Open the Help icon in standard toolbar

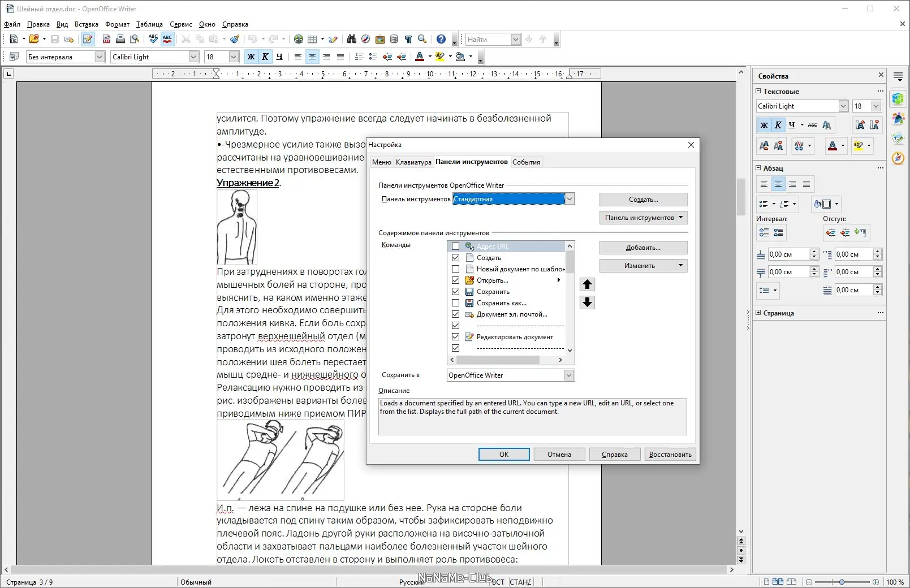tap(441, 39)
